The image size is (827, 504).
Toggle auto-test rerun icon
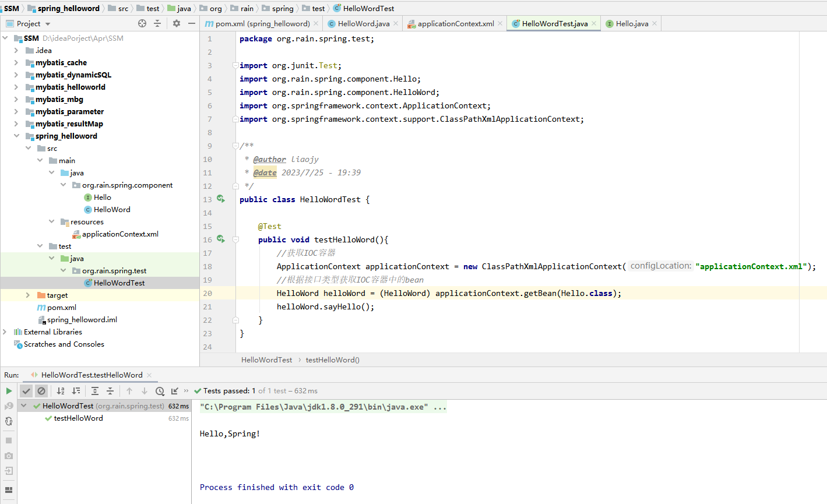pyautogui.click(x=9, y=421)
